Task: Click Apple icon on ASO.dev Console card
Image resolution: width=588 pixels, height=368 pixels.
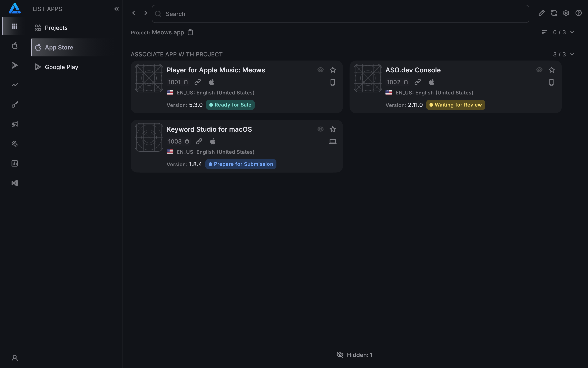Action: (x=431, y=82)
